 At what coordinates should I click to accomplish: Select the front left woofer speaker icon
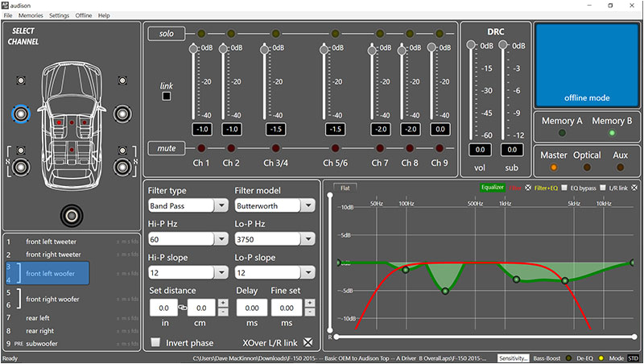[20, 113]
